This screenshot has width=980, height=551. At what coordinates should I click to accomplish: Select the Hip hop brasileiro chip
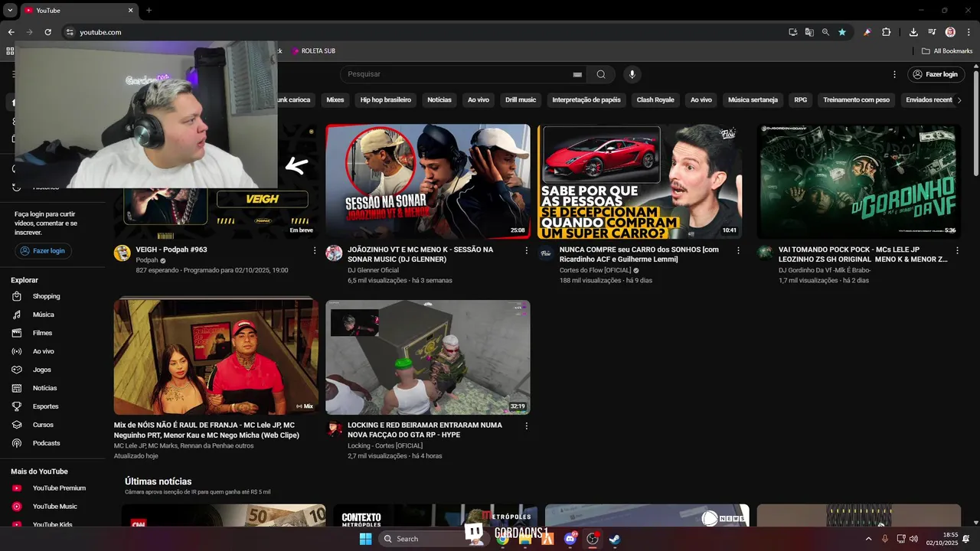pos(386,99)
